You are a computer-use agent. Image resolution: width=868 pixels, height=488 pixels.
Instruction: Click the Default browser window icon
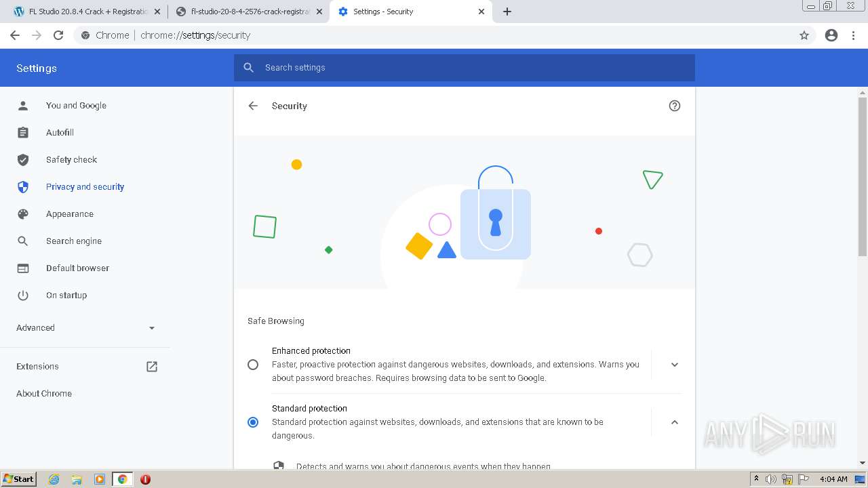point(23,268)
